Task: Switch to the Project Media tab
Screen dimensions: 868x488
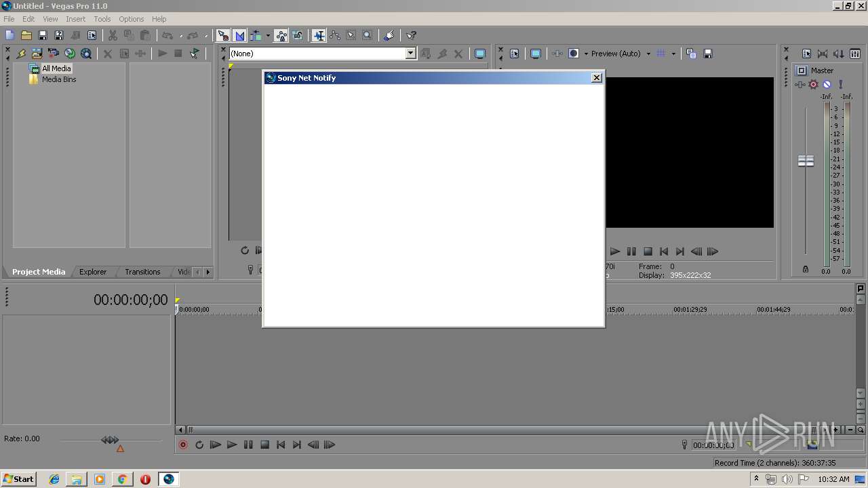Action: point(39,272)
